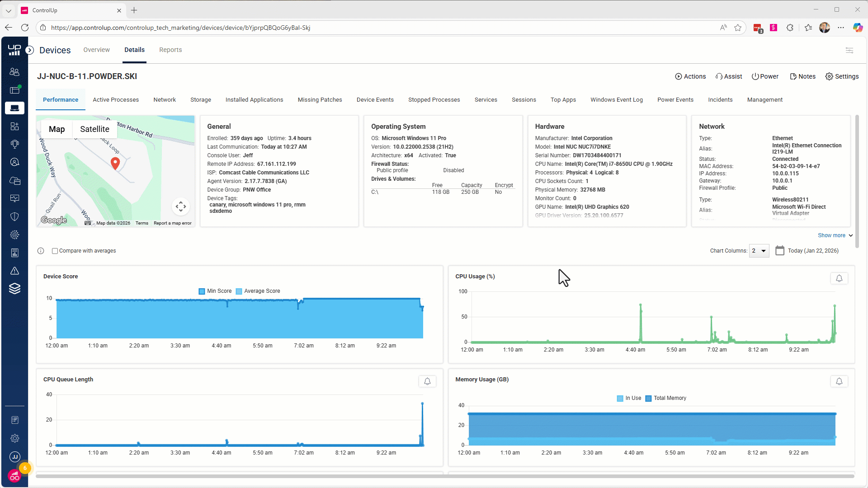
Task: Click the warning triangle icon in the sidebar
Action: point(14,271)
